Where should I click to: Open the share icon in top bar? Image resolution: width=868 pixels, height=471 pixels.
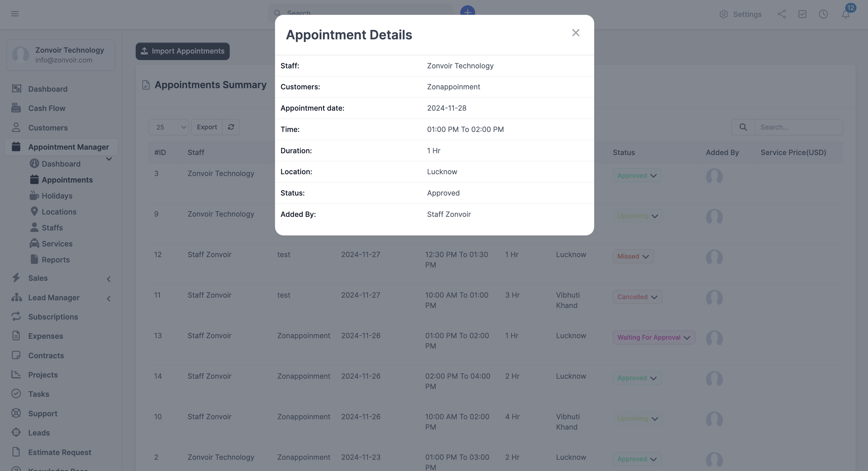coord(782,14)
